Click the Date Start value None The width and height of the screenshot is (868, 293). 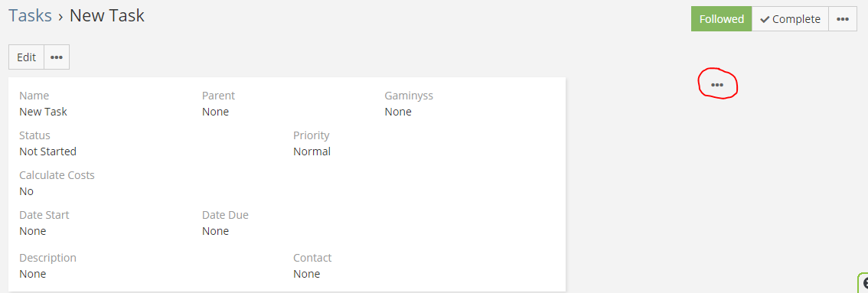[x=33, y=231]
